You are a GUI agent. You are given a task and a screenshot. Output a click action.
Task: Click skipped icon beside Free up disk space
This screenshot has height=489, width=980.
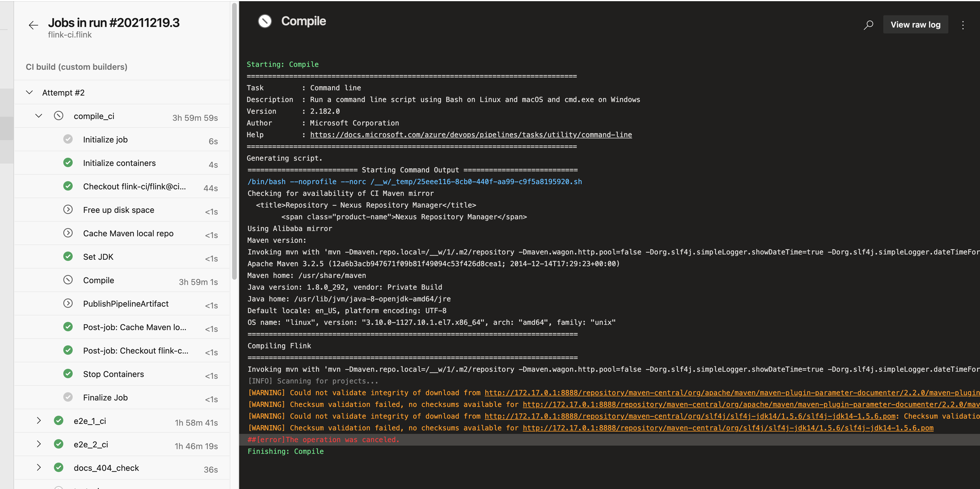[x=68, y=210]
